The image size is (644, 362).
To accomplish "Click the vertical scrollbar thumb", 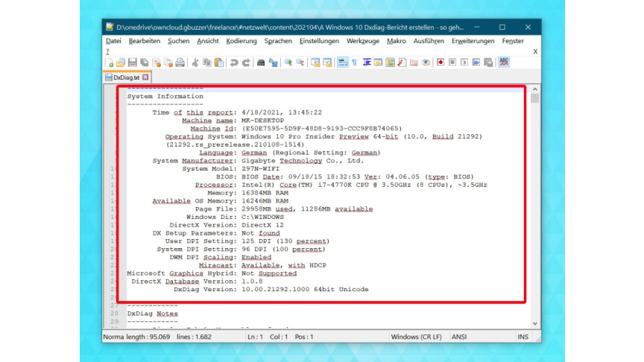I will [534, 98].
